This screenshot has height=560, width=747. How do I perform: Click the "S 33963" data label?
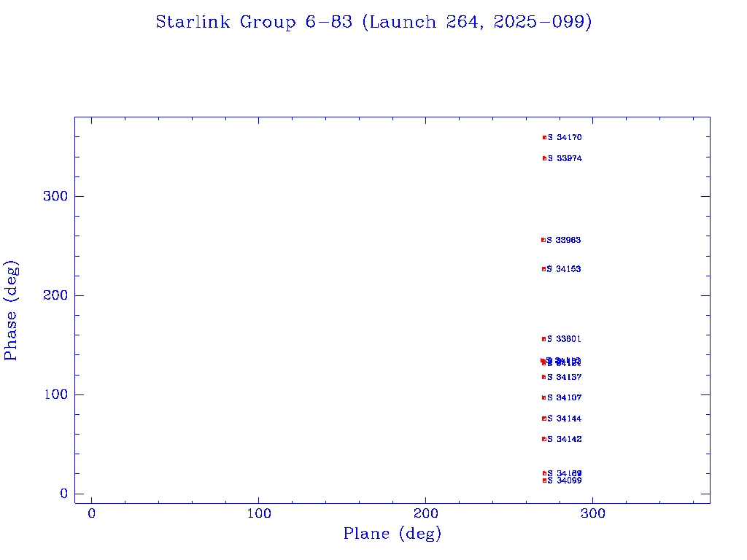tap(564, 240)
